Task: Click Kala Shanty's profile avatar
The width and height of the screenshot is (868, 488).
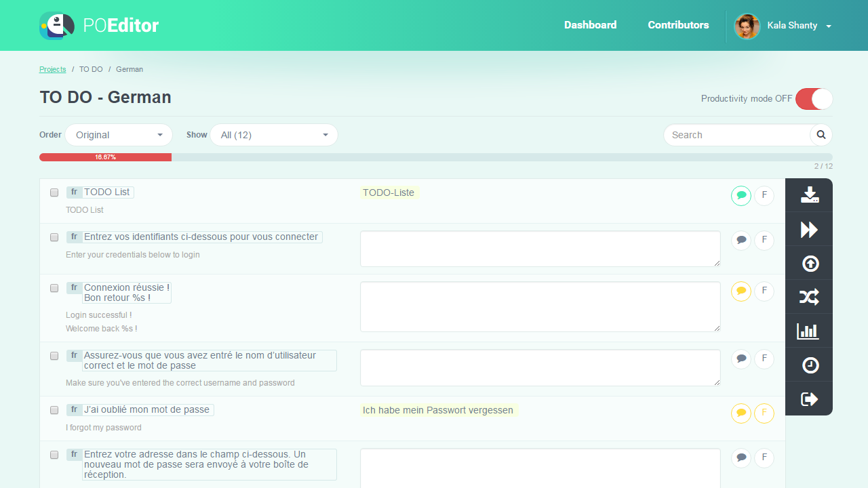Action: (747, 26)
